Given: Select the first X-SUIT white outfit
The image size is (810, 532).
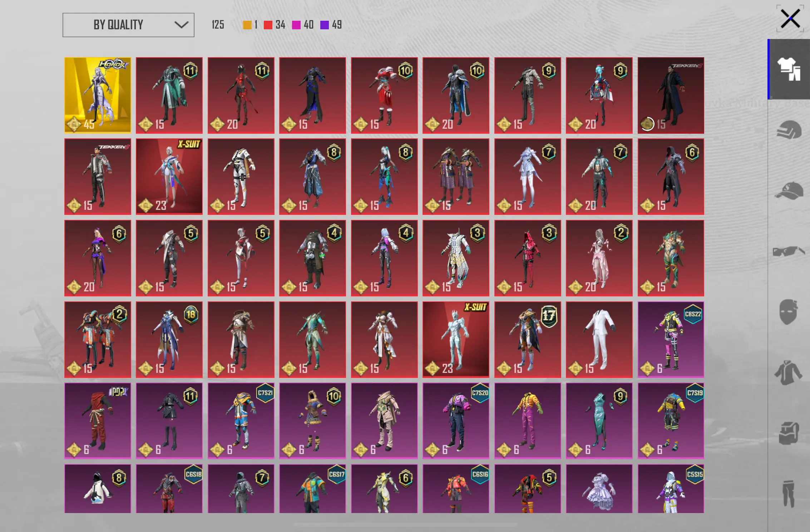Looking at the screenshot, I should (169, 177).
